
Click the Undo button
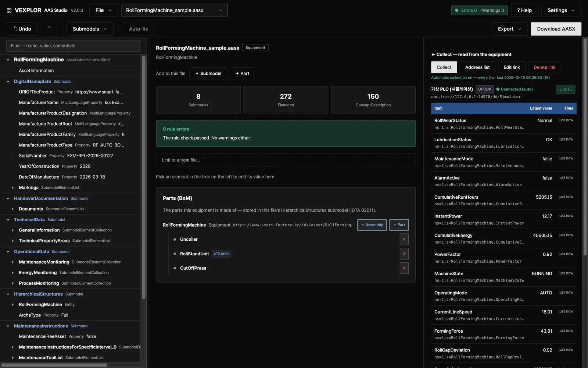(22, 29)
